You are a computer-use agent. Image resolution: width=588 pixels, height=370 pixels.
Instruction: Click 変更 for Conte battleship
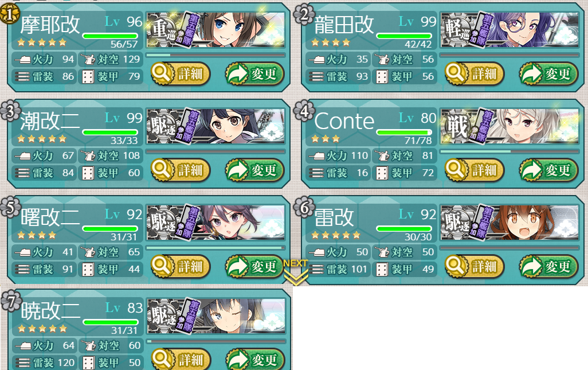pyautogui.click(x=548, y=170)
